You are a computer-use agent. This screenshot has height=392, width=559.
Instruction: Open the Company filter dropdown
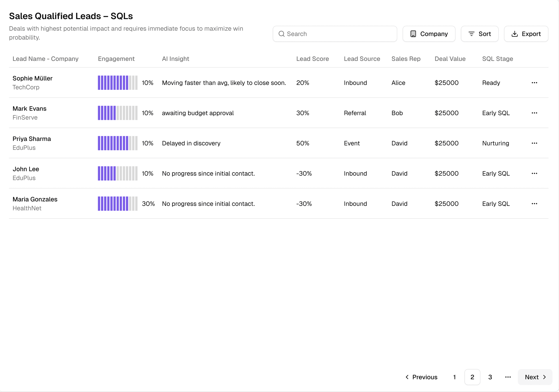coord(429,34)
